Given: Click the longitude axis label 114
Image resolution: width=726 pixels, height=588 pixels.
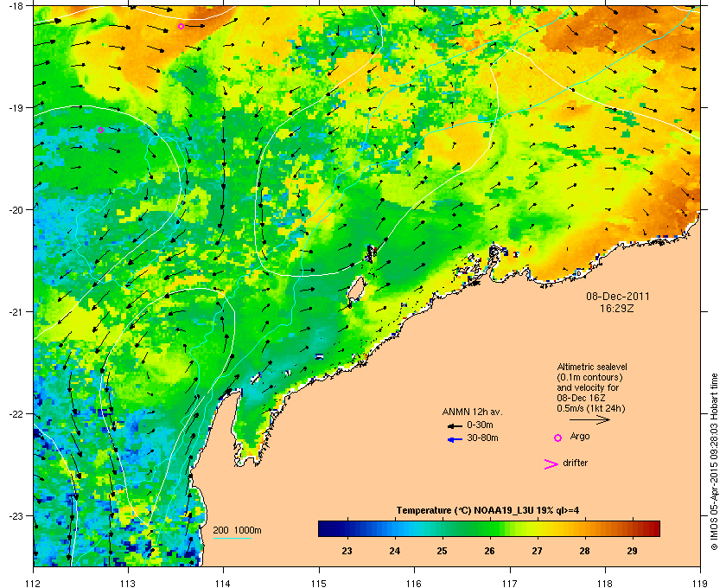Looking at the screenshot, I should [x=223, y=584].
